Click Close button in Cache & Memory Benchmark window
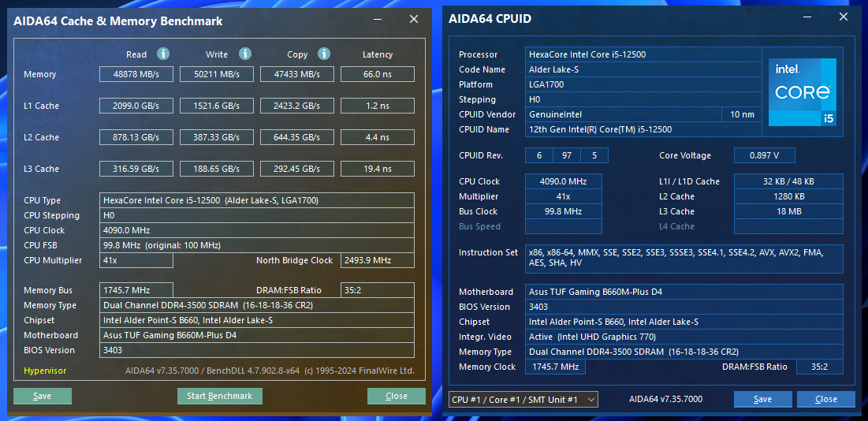Screen dimensions: 868x421 click(397, 396)
